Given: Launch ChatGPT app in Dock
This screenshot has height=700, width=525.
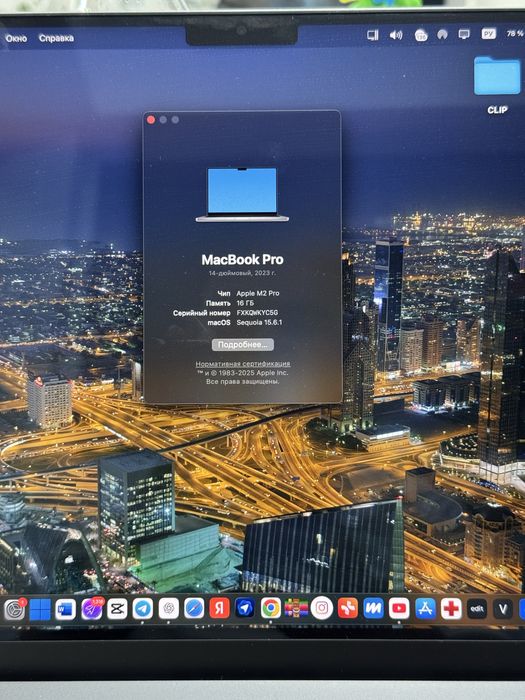Looking at the screenshot, I should [169, 608].
